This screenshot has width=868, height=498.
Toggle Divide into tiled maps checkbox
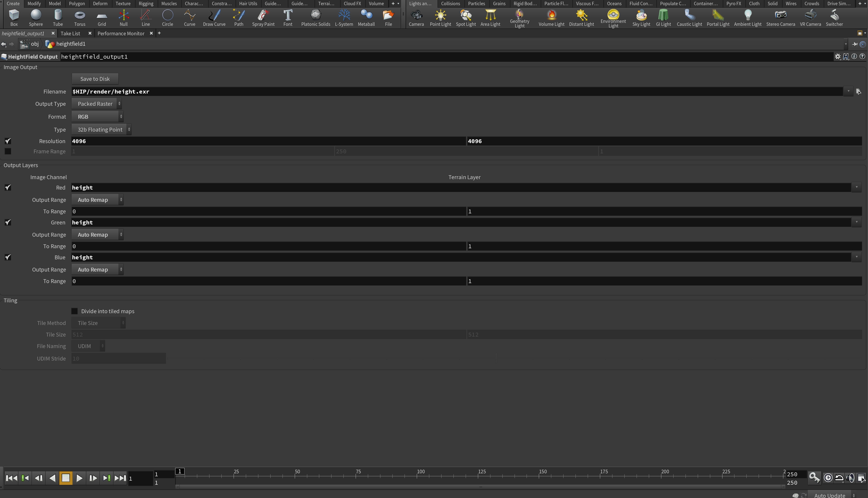click(x=74, y=311)
